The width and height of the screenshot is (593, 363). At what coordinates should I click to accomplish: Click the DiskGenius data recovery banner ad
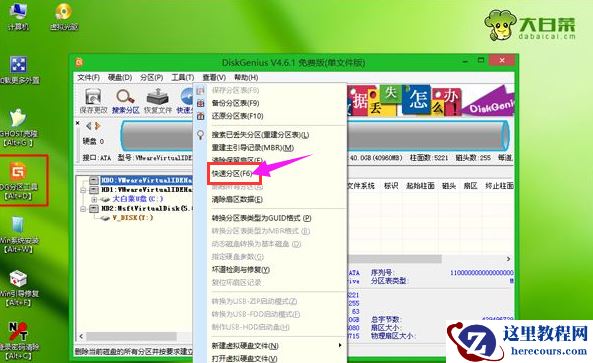(x=430, y=101)
